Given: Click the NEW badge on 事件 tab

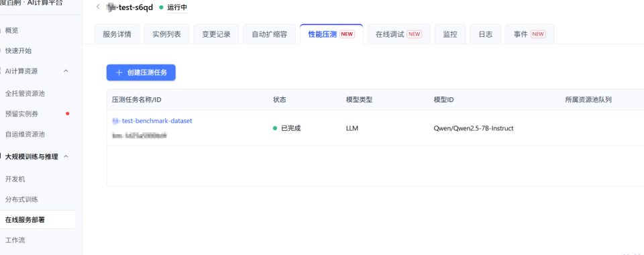Looking at the screenshot, I should click(538, 34).
